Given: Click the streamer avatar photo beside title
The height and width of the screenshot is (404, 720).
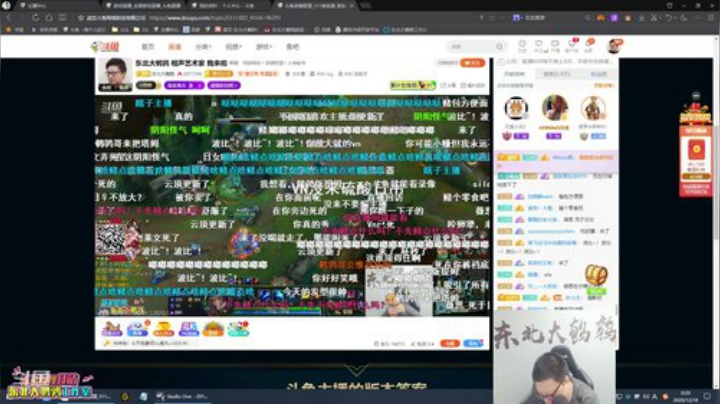Looking at the screenshot, I should point(115,74).
